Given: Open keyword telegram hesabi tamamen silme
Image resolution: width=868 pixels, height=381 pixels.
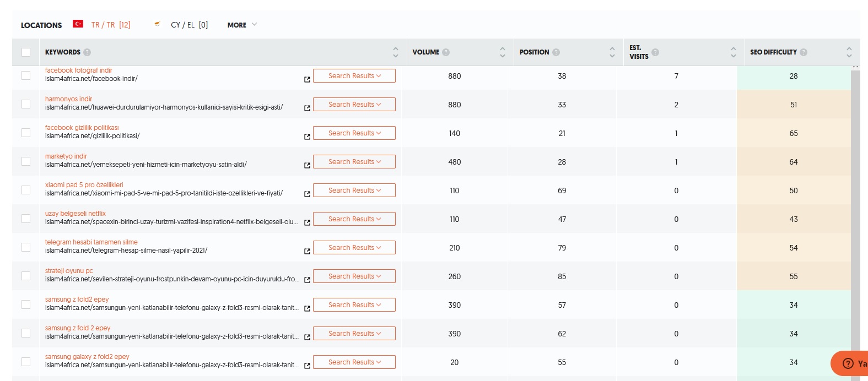Looking at the screenshot, I should [x=91, y=242].
